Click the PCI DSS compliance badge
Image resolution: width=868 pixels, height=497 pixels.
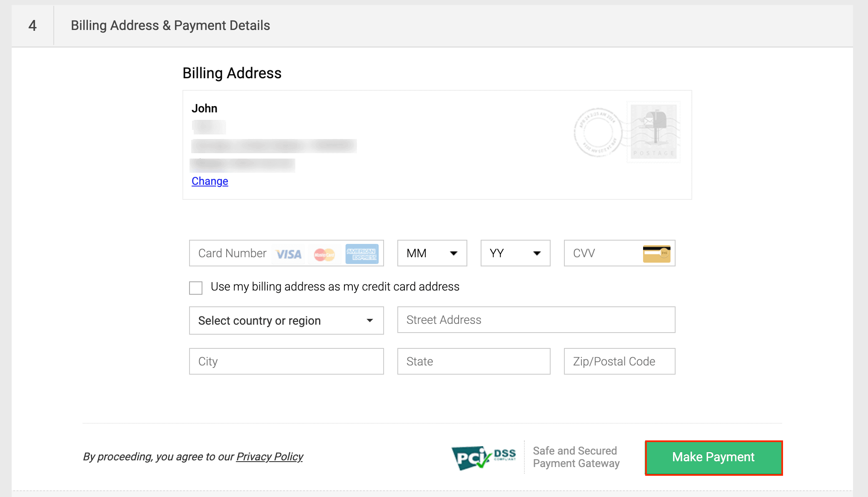484,457
